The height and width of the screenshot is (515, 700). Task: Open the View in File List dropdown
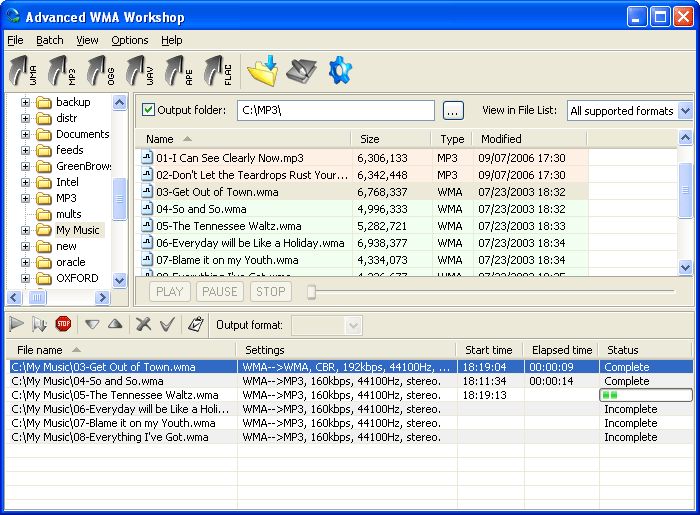(685, 110)
